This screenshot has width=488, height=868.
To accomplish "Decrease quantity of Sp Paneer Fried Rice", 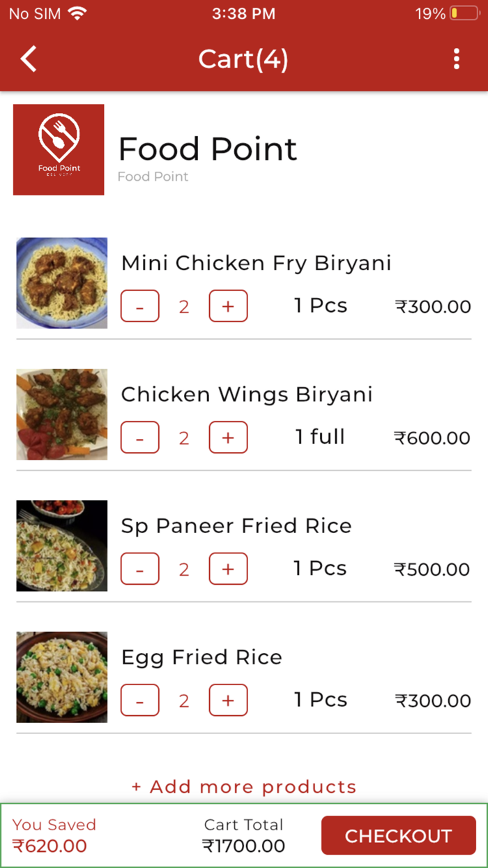I will (x=139, y=569).
